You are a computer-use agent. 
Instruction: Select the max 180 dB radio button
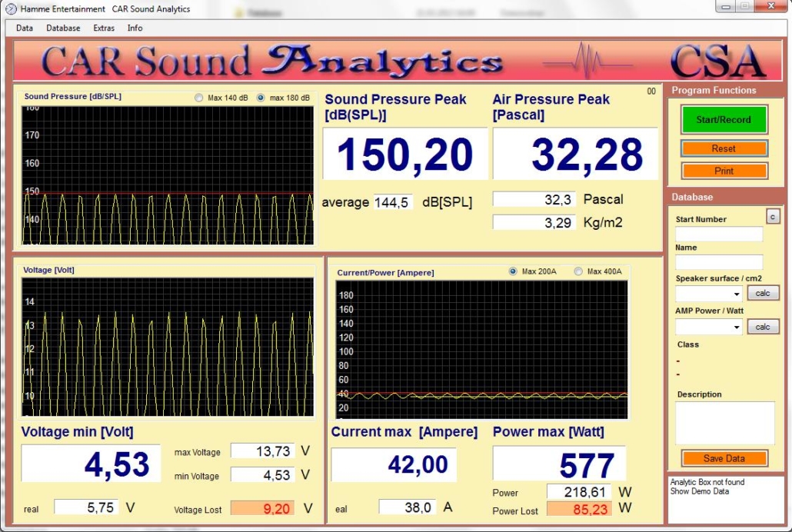click(x=261, y=98)
